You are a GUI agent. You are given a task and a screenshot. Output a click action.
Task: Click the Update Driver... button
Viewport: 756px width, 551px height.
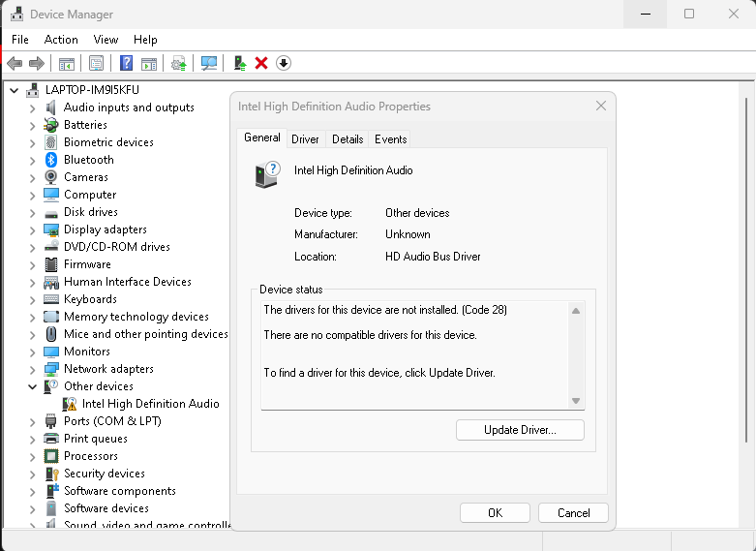[520, 430]
